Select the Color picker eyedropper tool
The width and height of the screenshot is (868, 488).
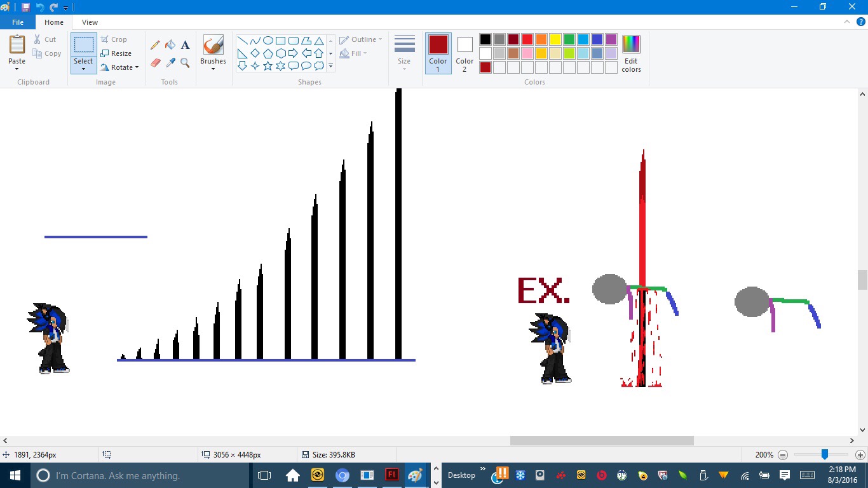coord(170,62)
